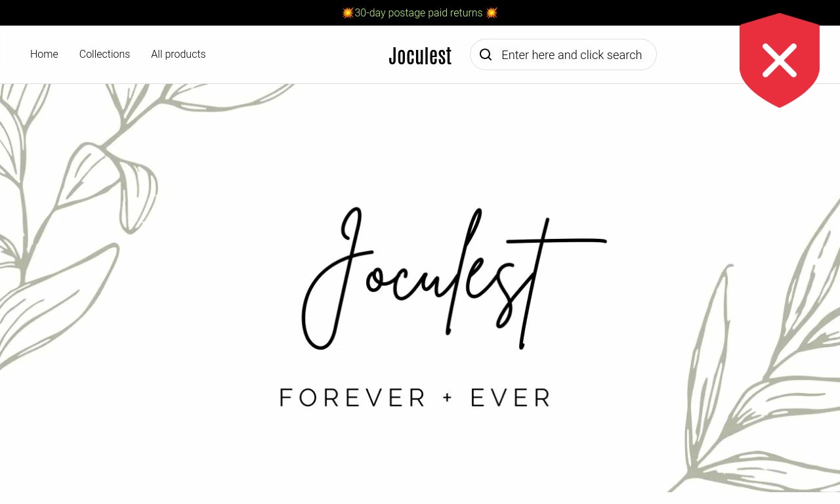
Task: Click the plus sign between FOREVER and EVER
Action: [448, 398]
